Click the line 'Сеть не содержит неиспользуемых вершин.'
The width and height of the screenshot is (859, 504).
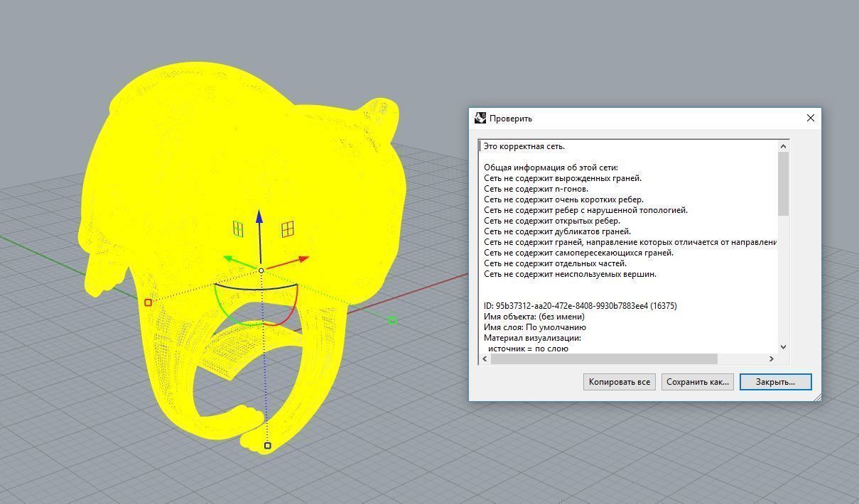point(570,274)
